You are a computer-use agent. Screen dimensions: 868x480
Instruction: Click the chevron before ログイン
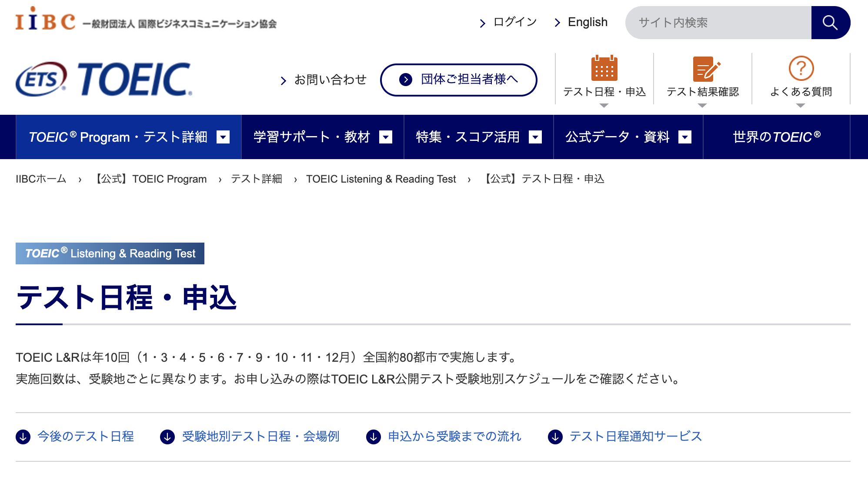[x=482, y=23]
